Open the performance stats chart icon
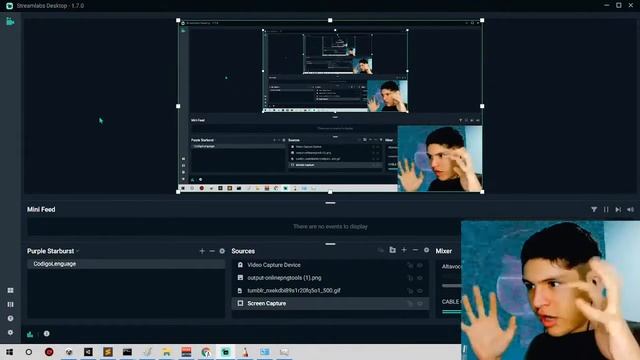This screenshot has width=640, height=360. (30, 334)
